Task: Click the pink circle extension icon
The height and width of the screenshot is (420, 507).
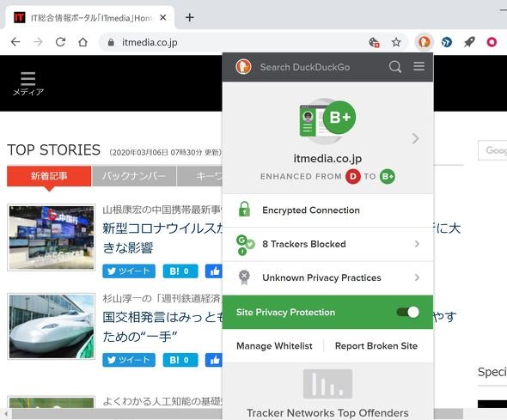Action: click(492, 42)
